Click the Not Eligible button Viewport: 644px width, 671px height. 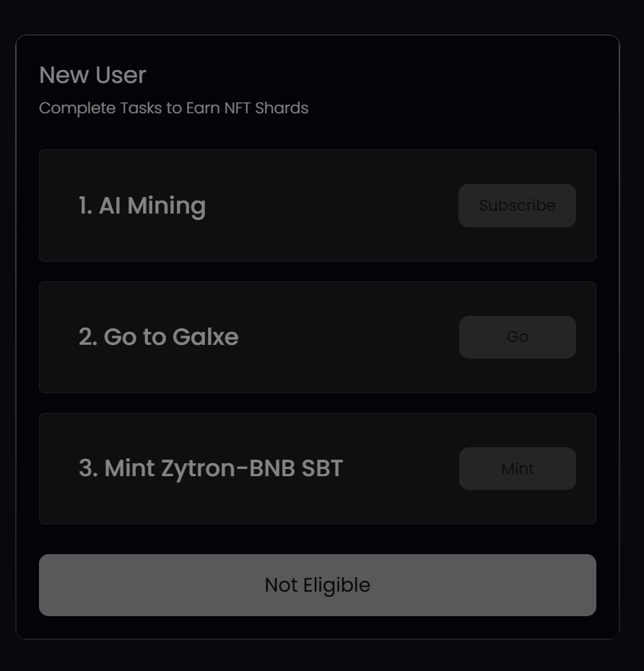pos(318,585)
